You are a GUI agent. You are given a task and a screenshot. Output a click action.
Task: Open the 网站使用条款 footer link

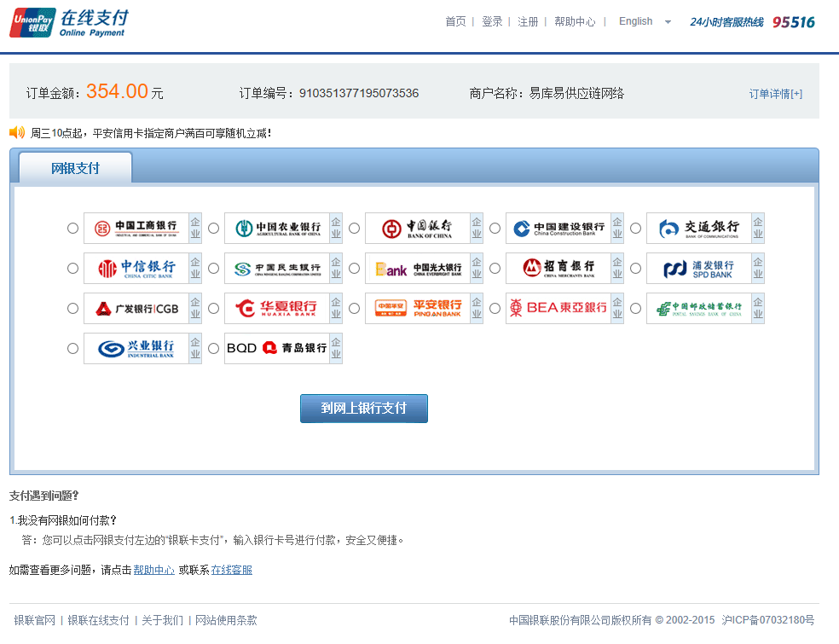[x=226, y=620]
